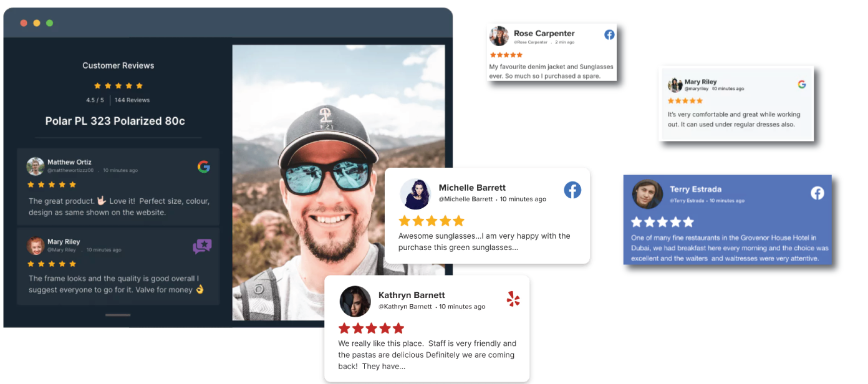Image resolution: width=868 pixels, height=384 pixels.
Task: Click Matthew Ortiz's profile avatar
Action: [36, 166]
